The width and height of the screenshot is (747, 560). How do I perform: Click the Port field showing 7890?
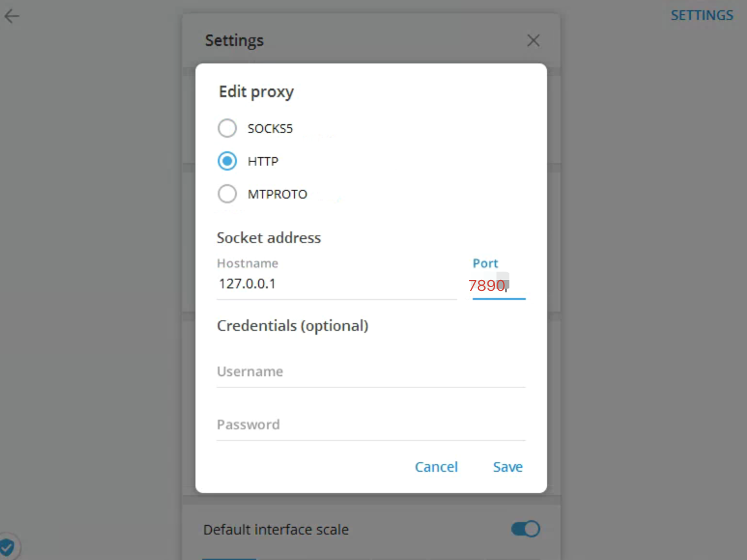point(498,285)
